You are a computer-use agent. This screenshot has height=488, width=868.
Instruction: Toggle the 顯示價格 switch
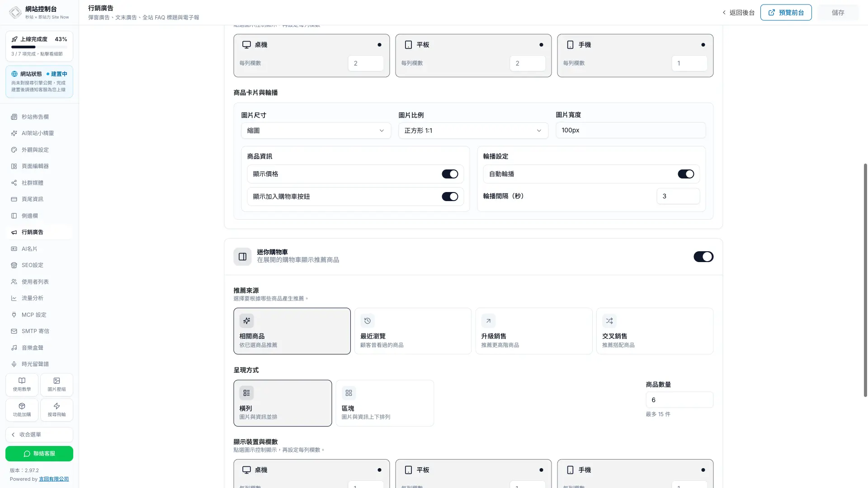[x=450, y=174]
